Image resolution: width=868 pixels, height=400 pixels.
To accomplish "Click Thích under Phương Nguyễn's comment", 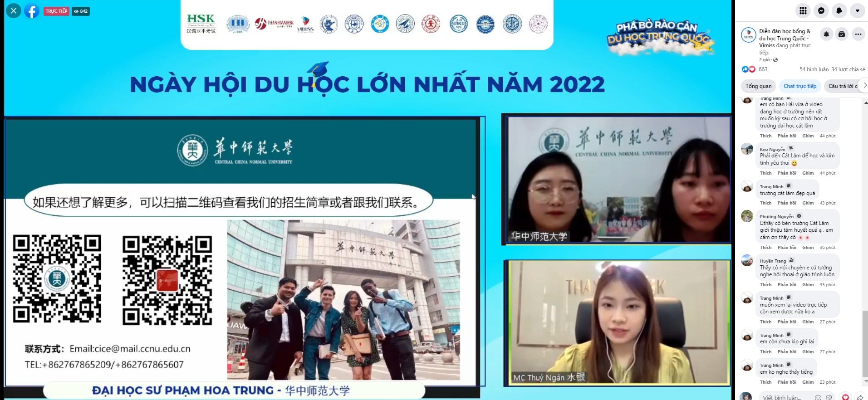I will point(765,248).
